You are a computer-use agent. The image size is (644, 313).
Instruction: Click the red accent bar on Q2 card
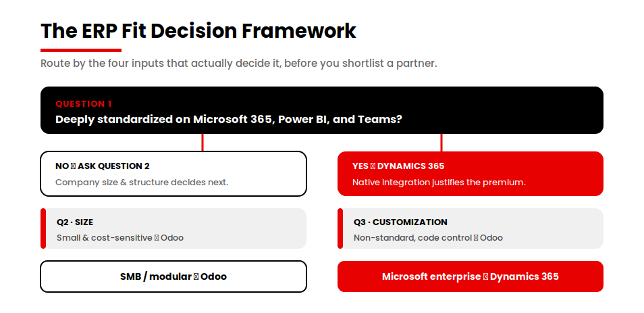click(x=43, y=228)
